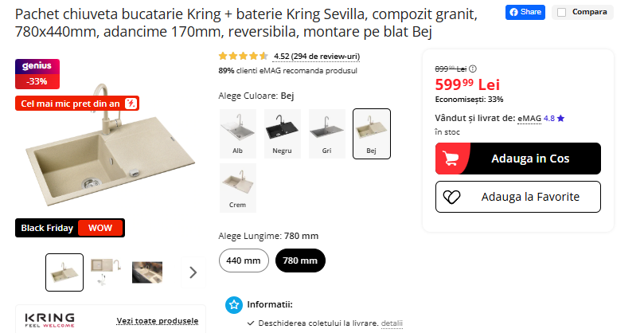
Task: Choose the Negru sink color option
Action: click(282, 133)
